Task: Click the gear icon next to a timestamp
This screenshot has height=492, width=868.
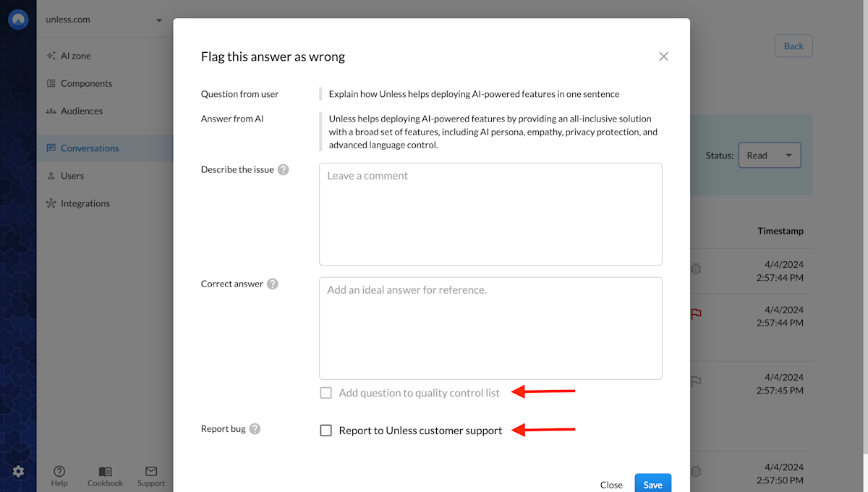Action: pyautogui.click(x=695, y=268)
